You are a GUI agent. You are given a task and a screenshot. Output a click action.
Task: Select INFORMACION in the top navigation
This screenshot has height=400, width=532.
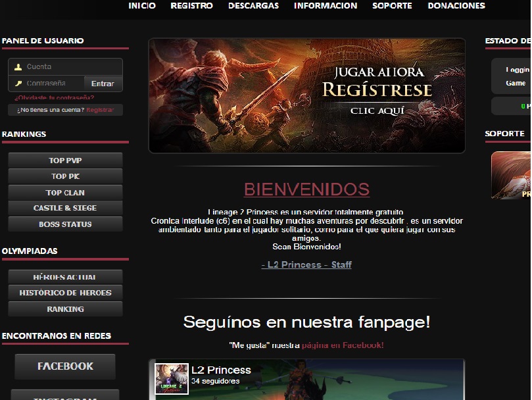[326, 6]
